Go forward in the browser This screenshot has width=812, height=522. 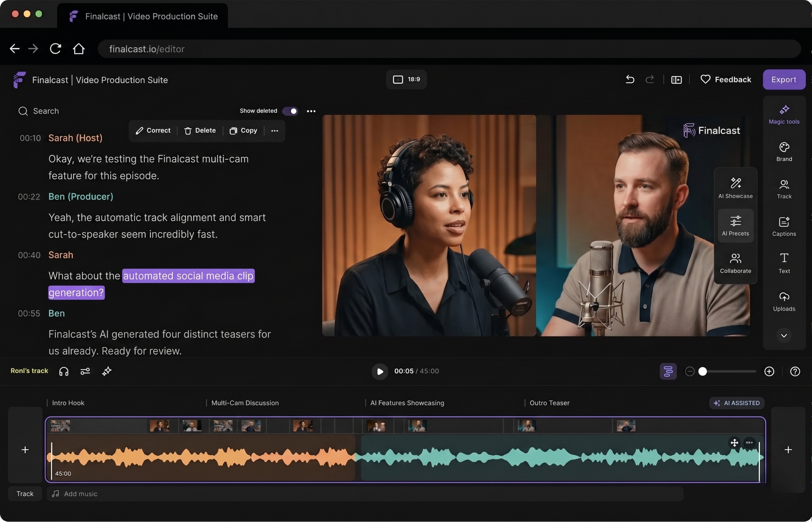(33, 49)
